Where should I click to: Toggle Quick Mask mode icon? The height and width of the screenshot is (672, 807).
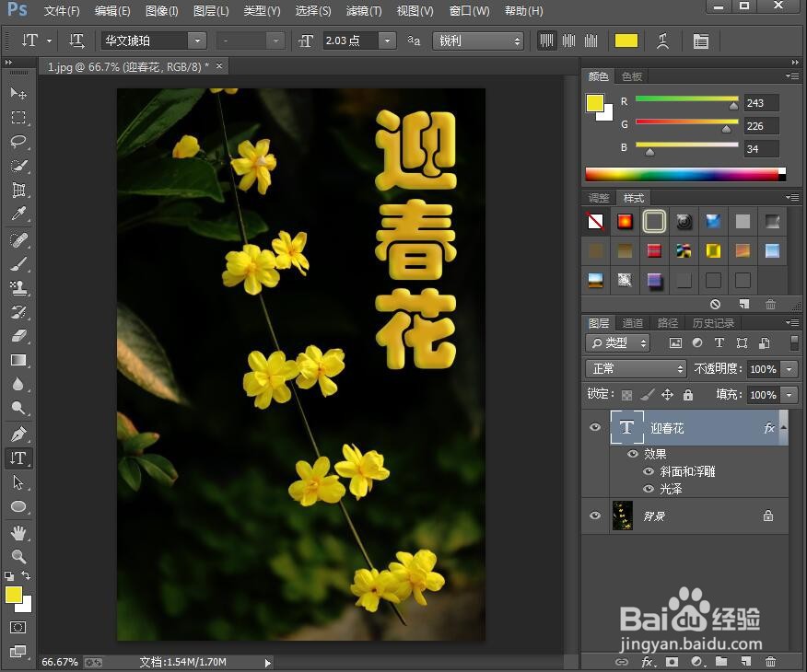(x=18, y=627)
